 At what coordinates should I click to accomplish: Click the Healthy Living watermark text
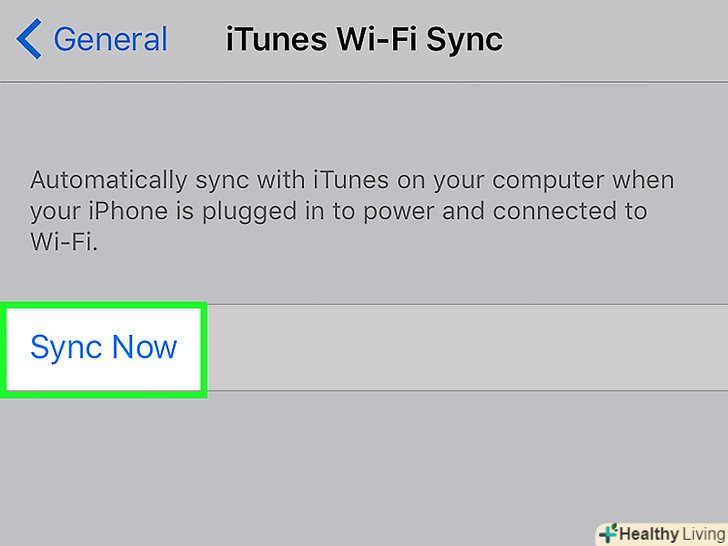click(x=669, y=533)
